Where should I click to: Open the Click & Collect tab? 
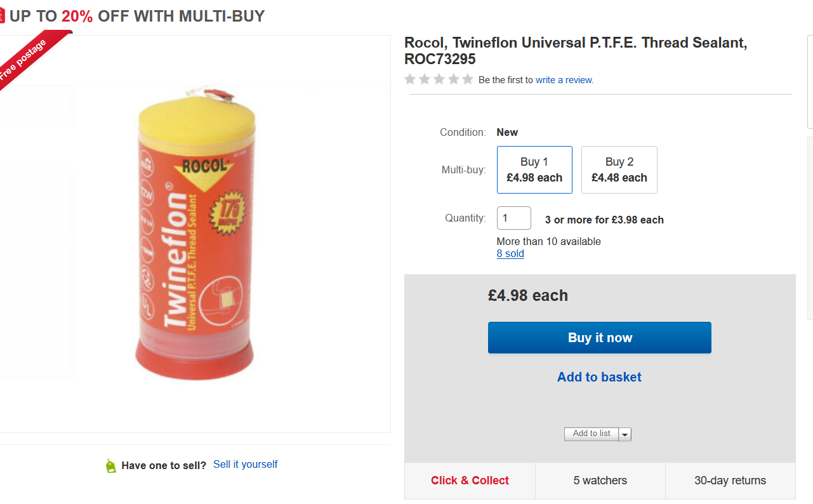click(x=470, y=481)
